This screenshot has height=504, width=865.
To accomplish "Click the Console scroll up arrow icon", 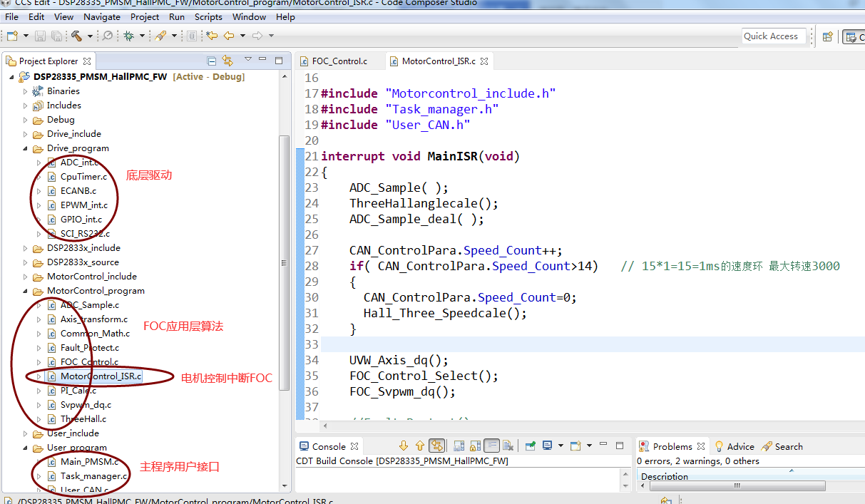I will pos(420,446).
